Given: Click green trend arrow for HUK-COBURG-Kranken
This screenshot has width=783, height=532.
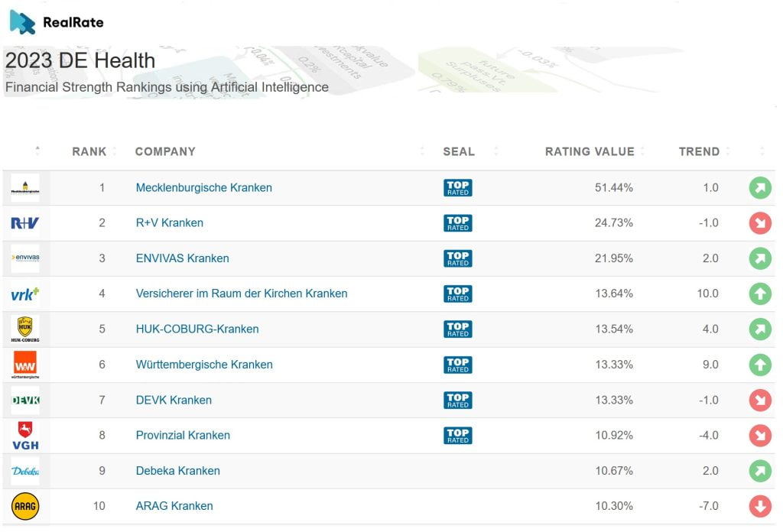Looking at the screenshot, I should point(760,329).
